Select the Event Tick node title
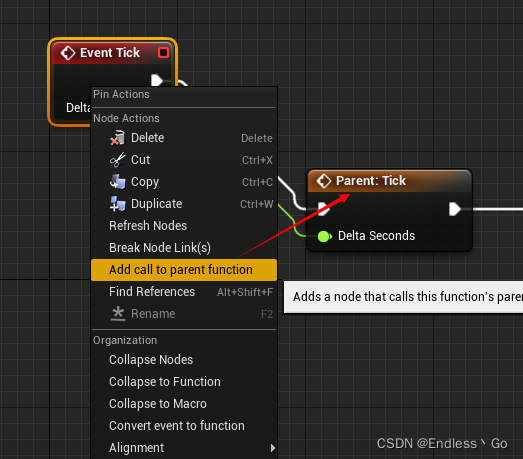Screen dimensions: 523x459 110,53
